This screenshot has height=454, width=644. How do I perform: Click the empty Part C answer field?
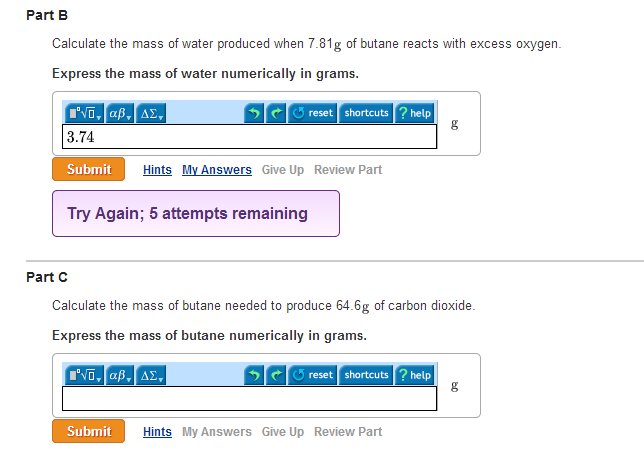click(249, 399)
